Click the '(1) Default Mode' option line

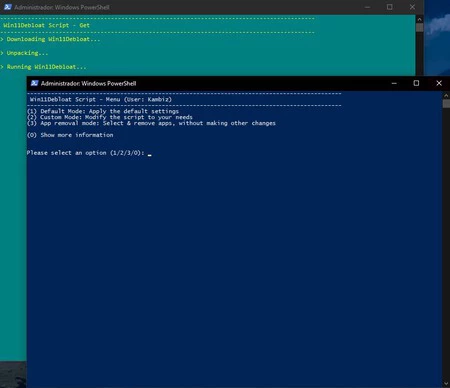coord(103,111)
